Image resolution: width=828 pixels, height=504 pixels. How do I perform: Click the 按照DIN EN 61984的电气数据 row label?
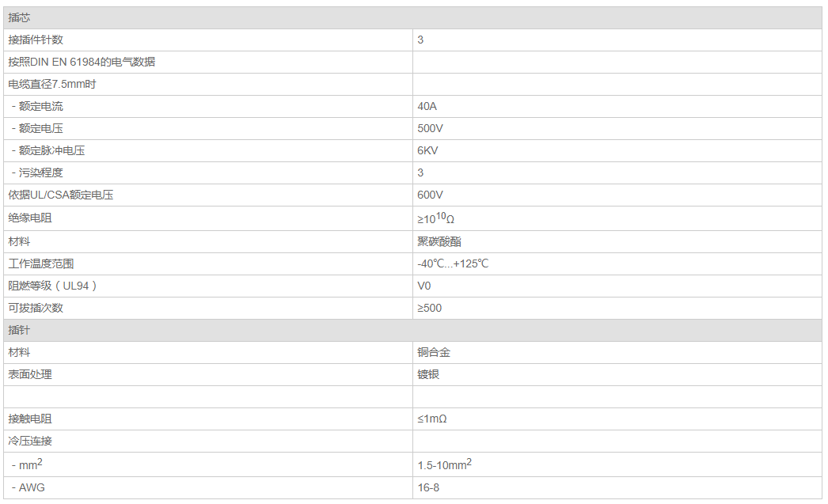[x=82, y=62]
